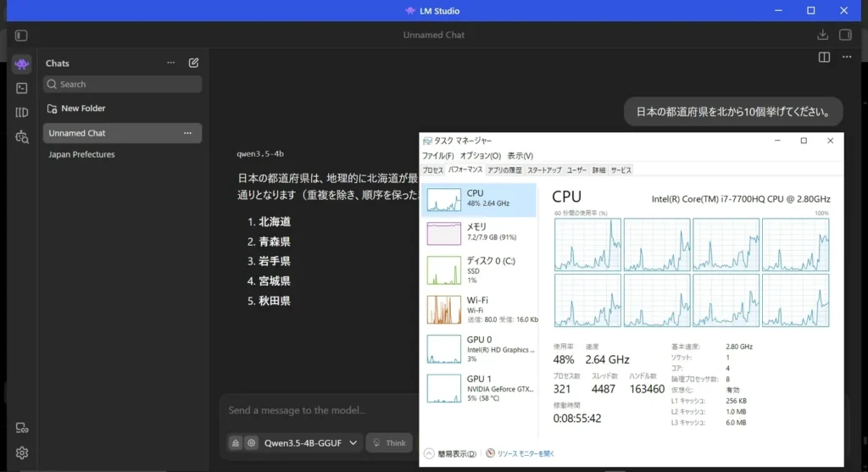The width and height of the screenshot is (868, 472).
Task: Open the local server icon above settings
Action: pos(21,428)
